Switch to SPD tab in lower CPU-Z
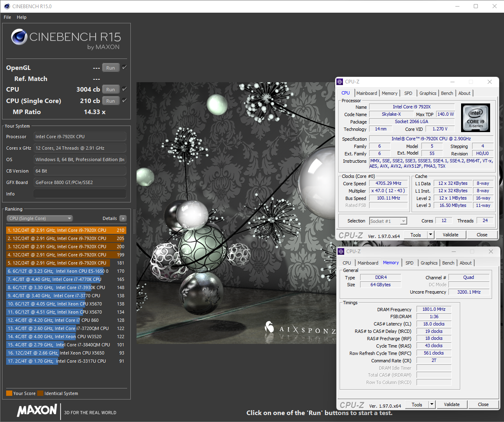The image size is (504, 422). tap(410, 263)
